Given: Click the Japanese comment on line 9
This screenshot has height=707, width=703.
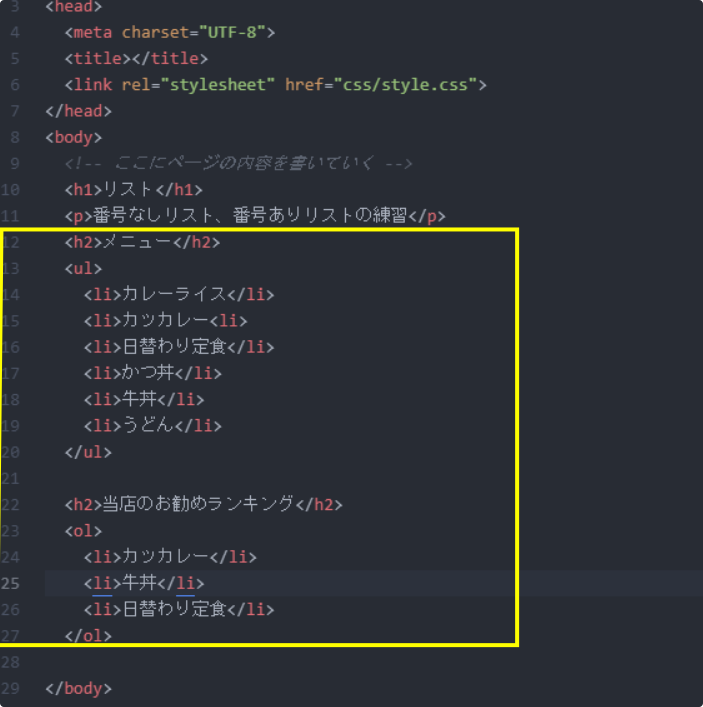Looking at the screenshot, I should point(238,163).
